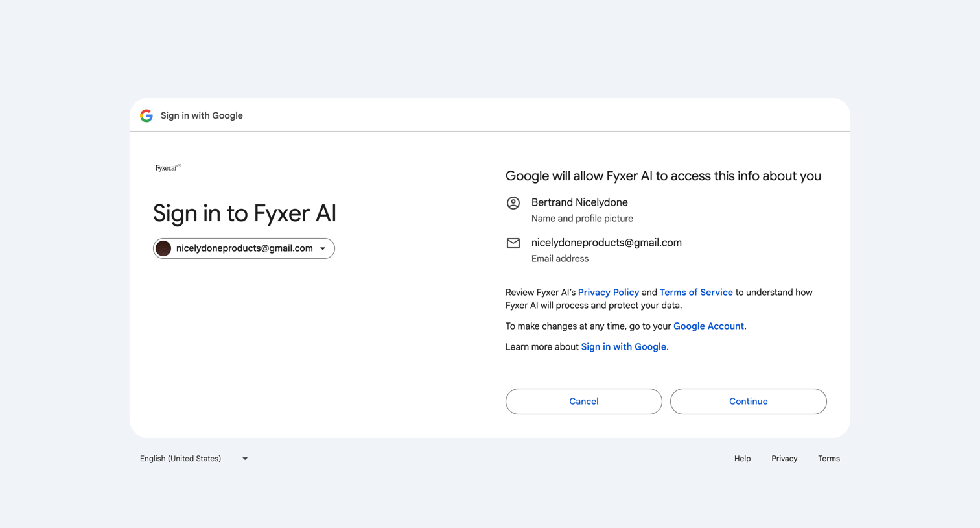Click the envelope icon beside email address
This screenshot has width=980, height=528.
[x=513, y=243]
